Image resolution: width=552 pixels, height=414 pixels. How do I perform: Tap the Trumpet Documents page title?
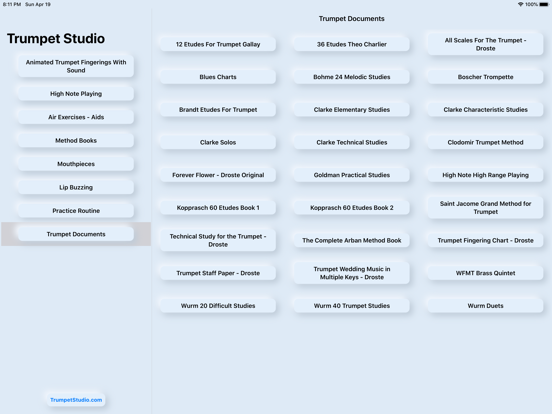click(x=352, y=19)
